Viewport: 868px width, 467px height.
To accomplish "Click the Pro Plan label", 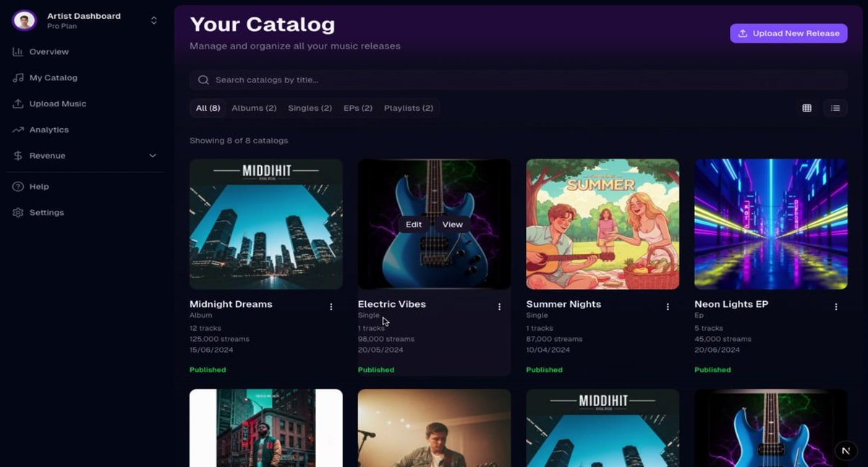I will coord(61,27).
